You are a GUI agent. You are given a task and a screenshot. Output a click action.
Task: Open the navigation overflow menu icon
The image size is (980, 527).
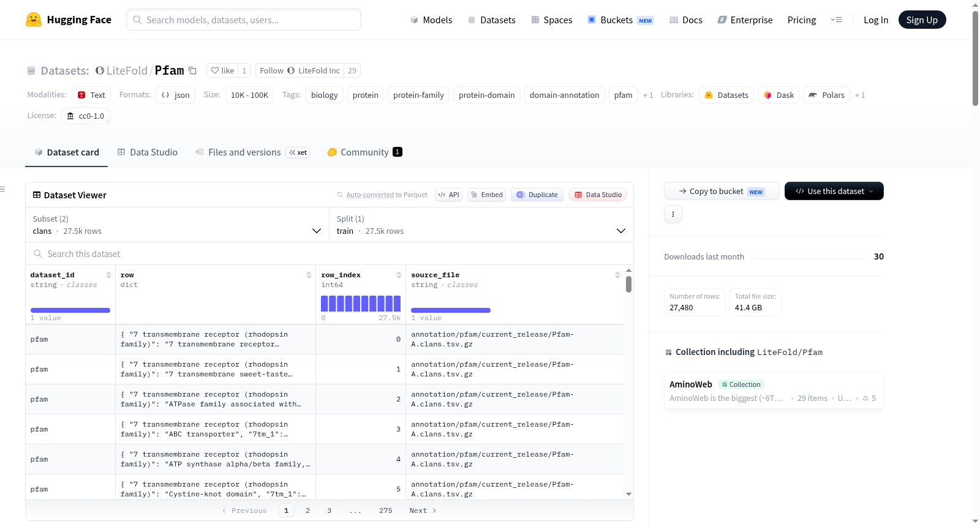836,20
